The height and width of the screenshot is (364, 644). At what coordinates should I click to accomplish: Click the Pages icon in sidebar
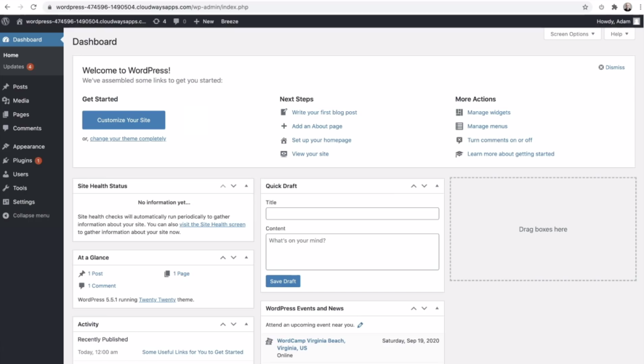(x=6, y=114)
